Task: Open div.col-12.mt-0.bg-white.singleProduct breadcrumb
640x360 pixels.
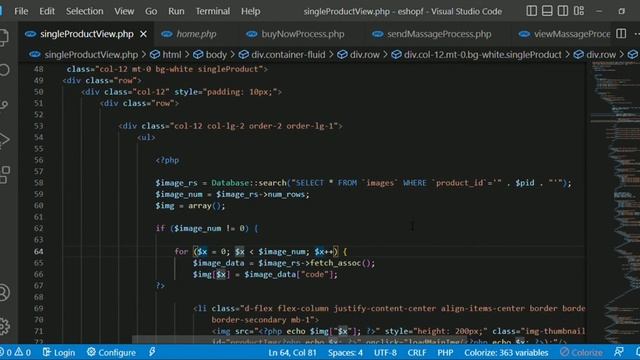Action: (x=476, y=55)
